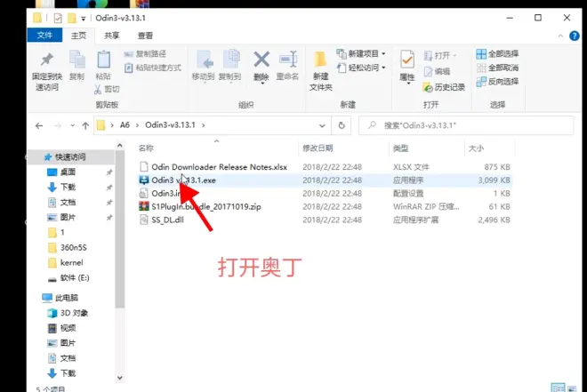Open Videos (视频) in the sidebar

pos(68,328)
